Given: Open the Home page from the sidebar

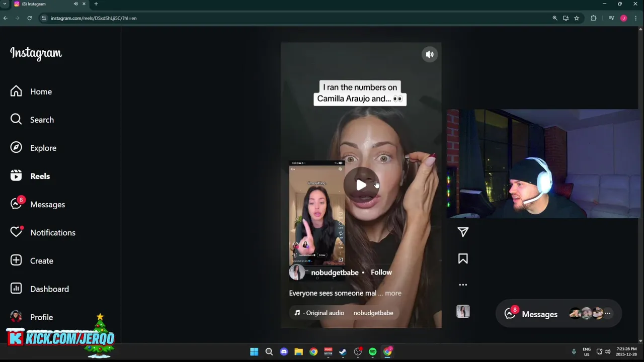Looking at the screenshot, I should pos(31,92).
